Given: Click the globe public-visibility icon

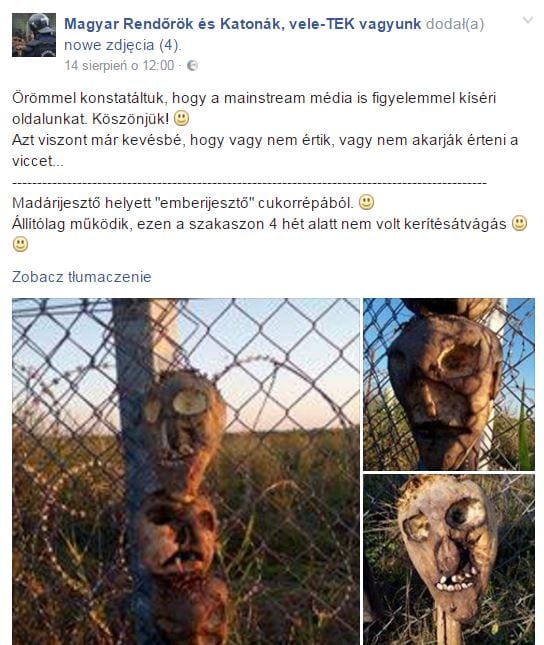Looking at the screenshot, I should tap(193, 66).
